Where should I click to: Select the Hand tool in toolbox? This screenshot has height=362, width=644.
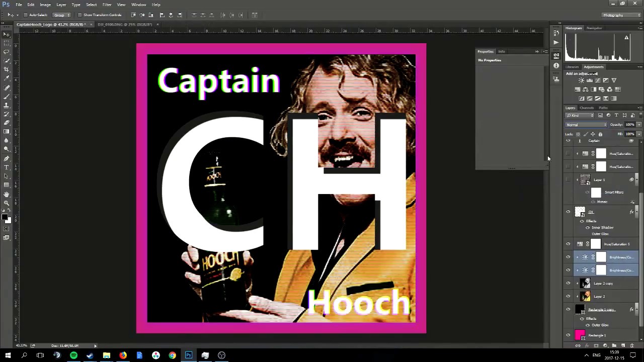(6, 194)
